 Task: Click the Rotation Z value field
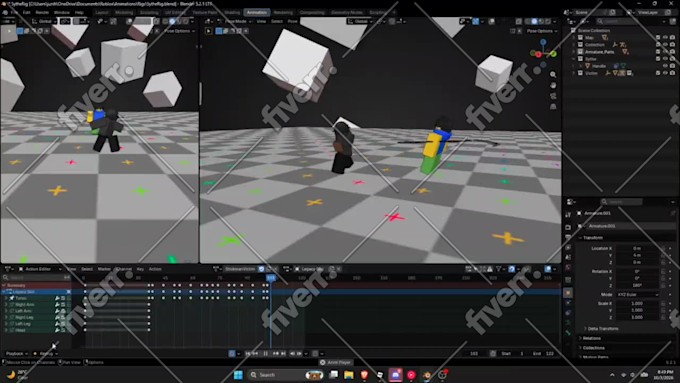coord(638,285)
